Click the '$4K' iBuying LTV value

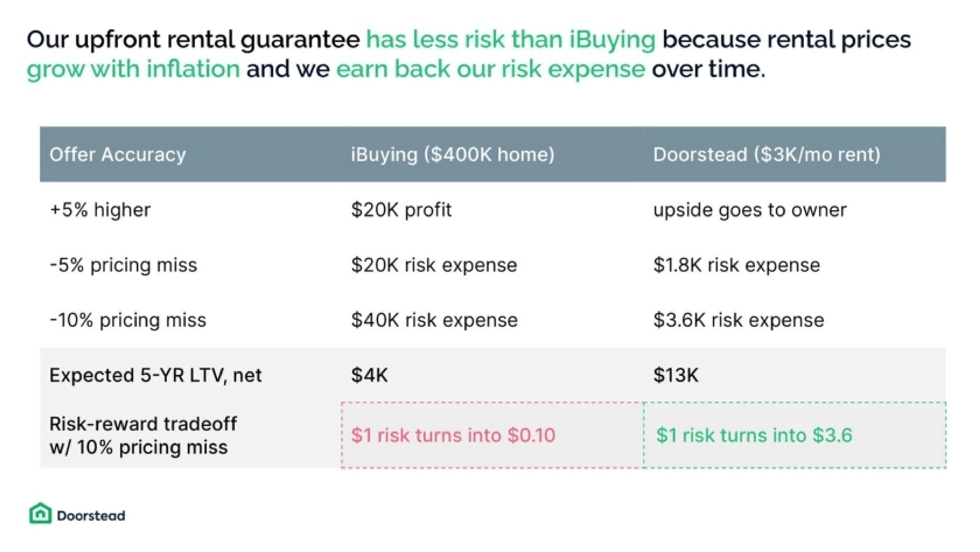click(x=369, y=375)
